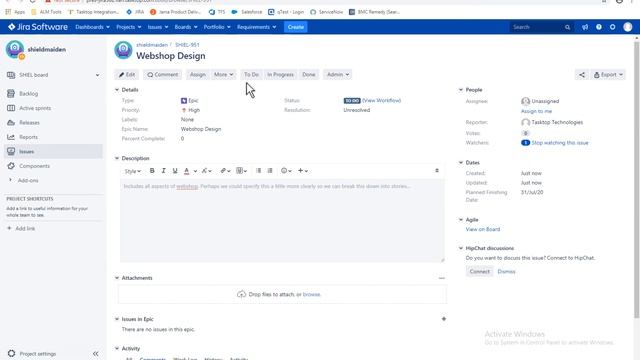640x360 pixels.
Task: Collapse the editor toolbar with chevron icon
Action: pyautogui.click(x=437, y=171)
